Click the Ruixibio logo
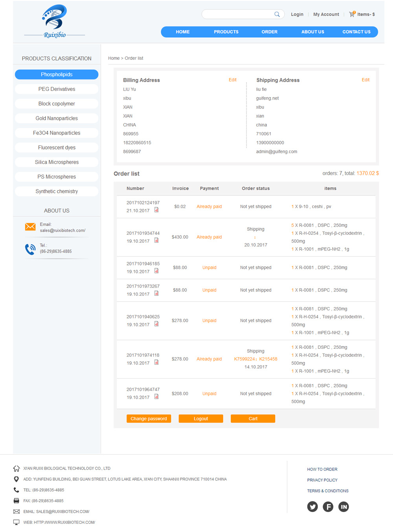 click(55, 22)
